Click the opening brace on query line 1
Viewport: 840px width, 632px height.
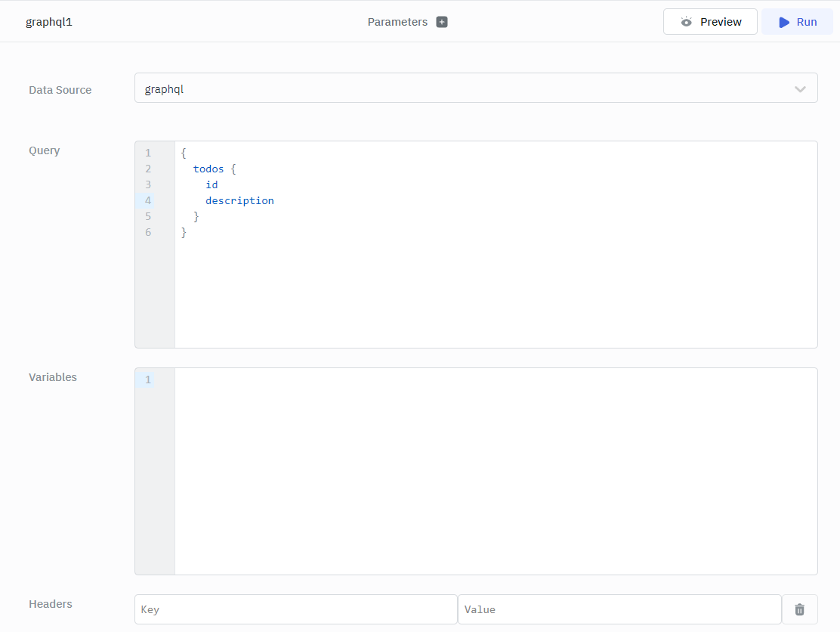coord(184,153)
